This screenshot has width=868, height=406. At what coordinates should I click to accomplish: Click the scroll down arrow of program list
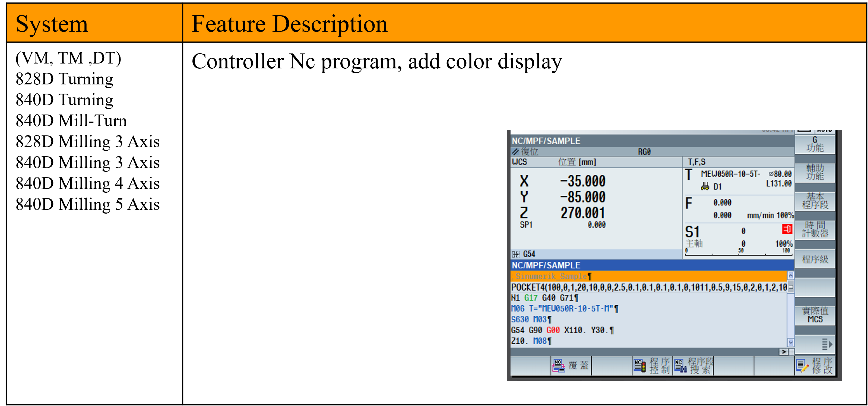coord(790,343)
